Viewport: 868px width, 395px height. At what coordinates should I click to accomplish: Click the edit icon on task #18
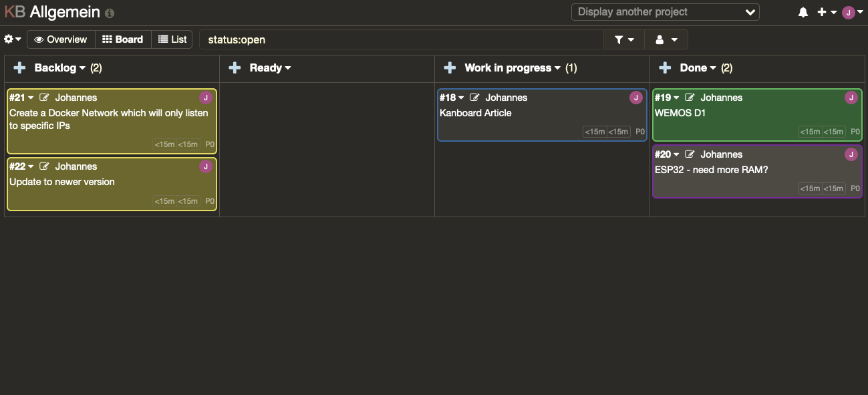click(x=474, y=98)
